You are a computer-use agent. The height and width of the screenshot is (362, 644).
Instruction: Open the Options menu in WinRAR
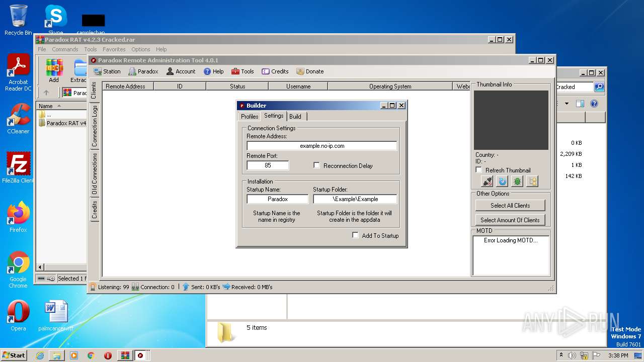[141, 49]
